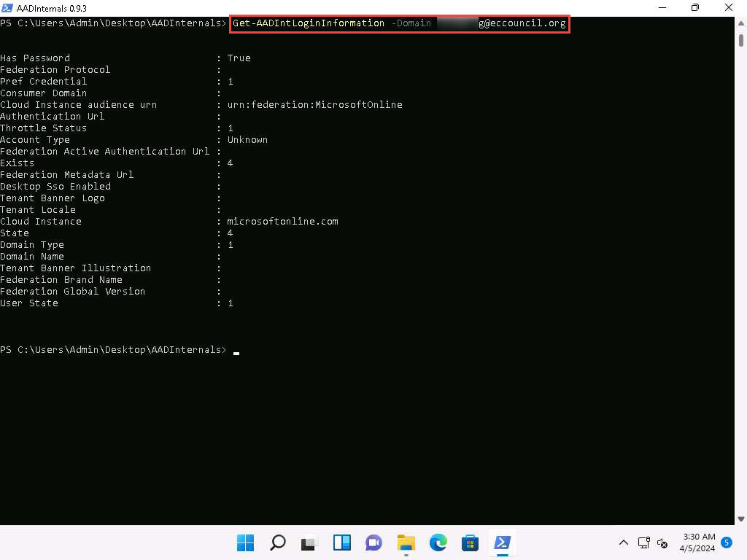Launch the Chat app from taskbar

click(373, 542)
